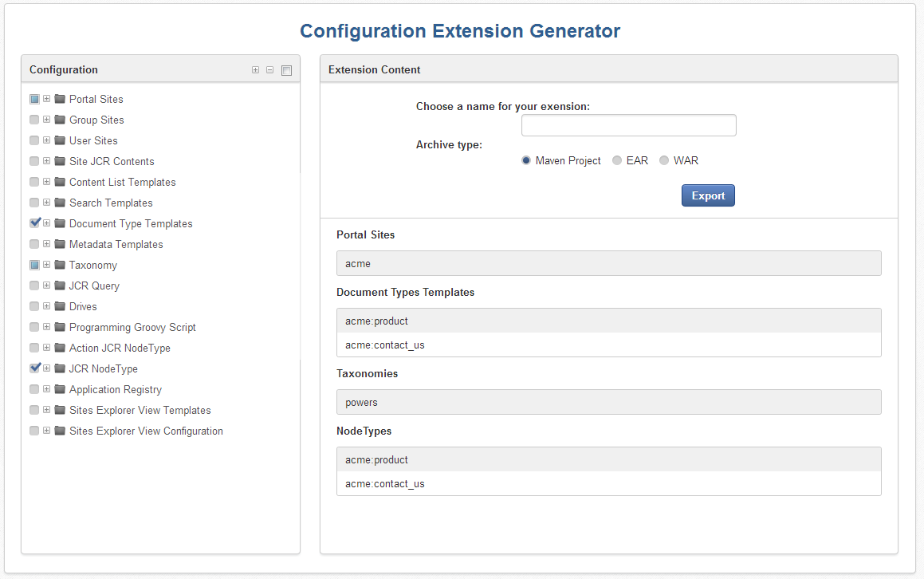Click acme:contact_us under NodeTypes

tap(609, 483)
